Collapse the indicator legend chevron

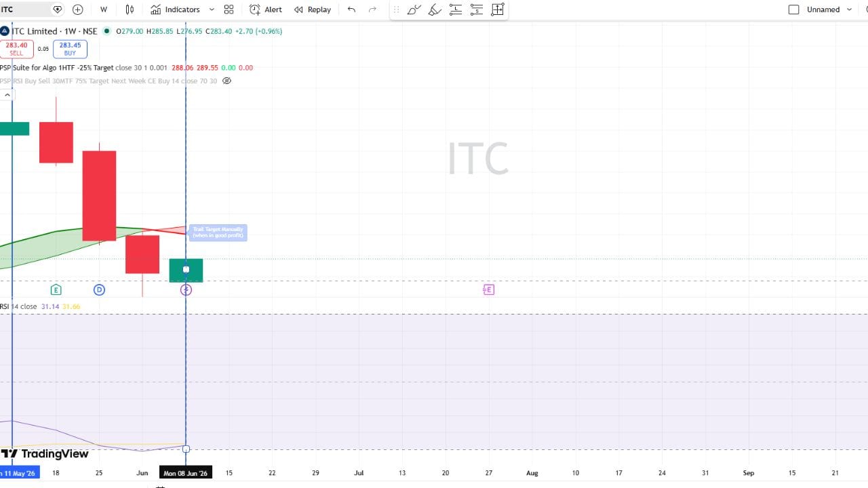[7, 95]
